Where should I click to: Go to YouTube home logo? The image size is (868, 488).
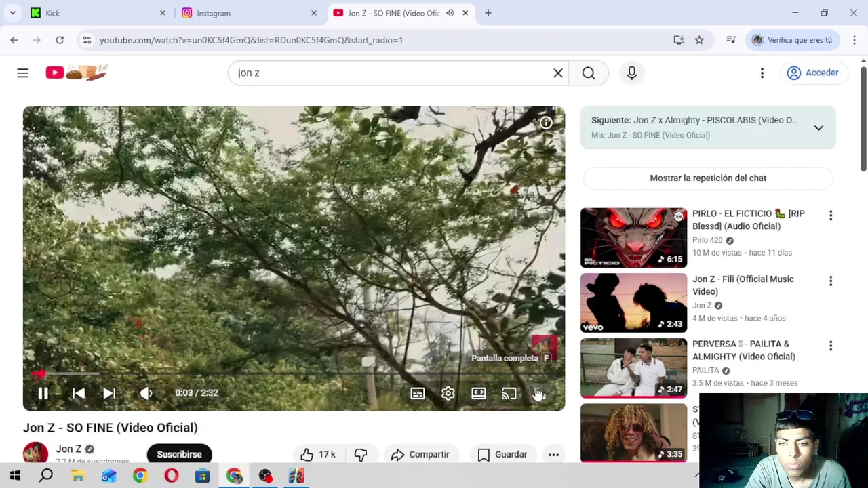pos(76,73)
